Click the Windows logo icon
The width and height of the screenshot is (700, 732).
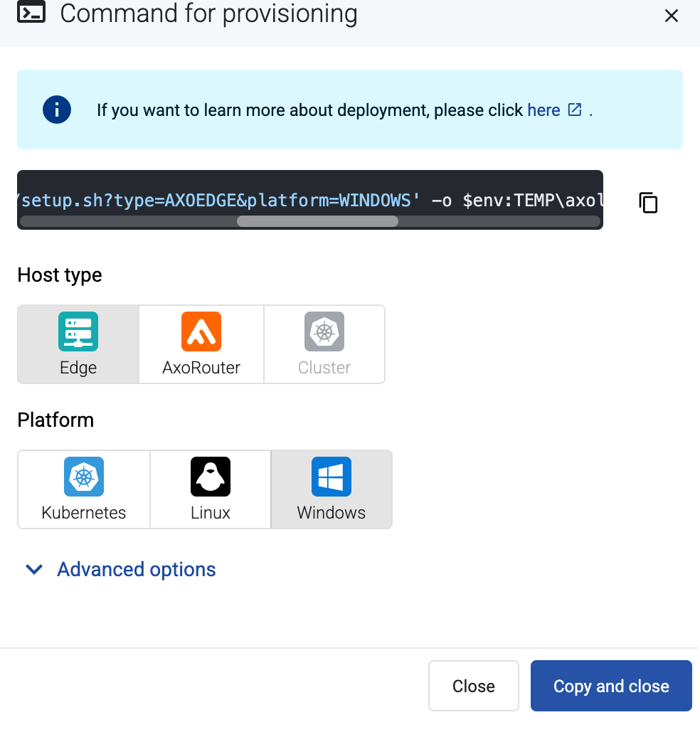[332, 477]
